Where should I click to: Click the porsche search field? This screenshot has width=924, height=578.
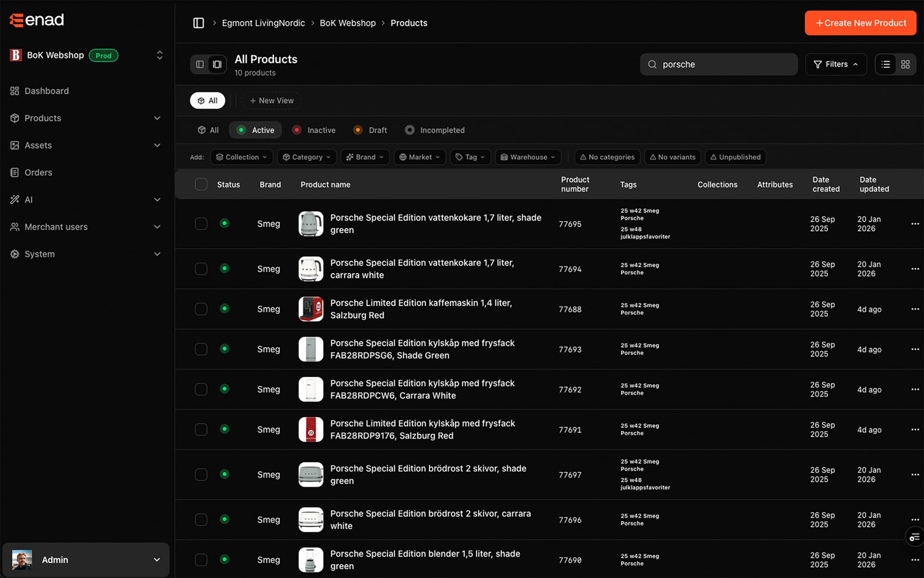(x=719, y=64)
